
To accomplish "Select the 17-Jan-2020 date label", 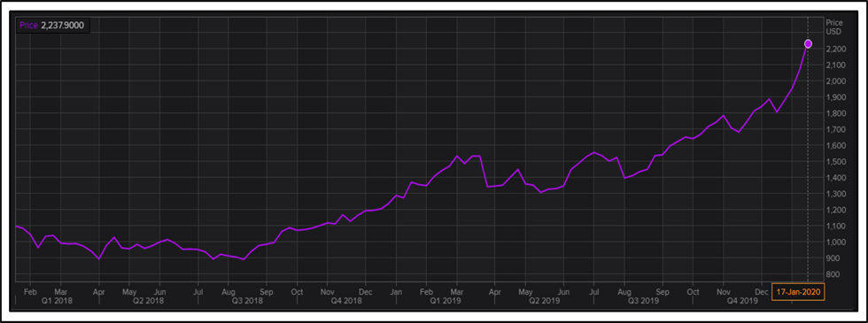I will coord(798,291).
